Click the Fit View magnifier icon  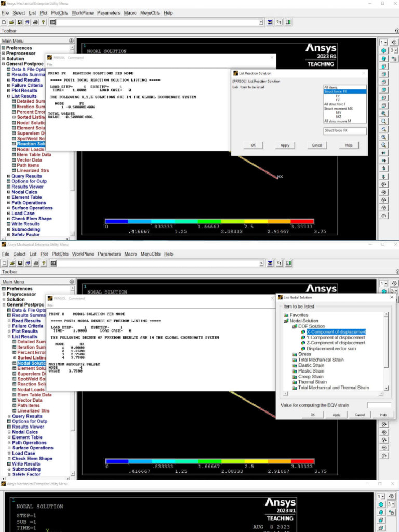pos(383,113)
